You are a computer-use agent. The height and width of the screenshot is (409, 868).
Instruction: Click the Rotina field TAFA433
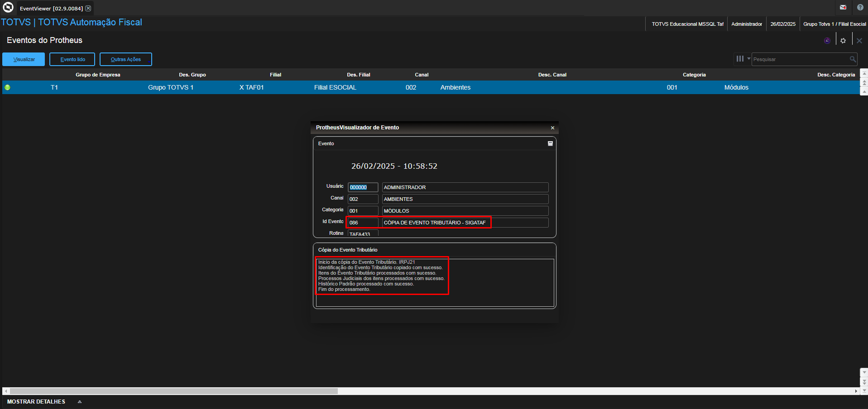pos(363,233)
